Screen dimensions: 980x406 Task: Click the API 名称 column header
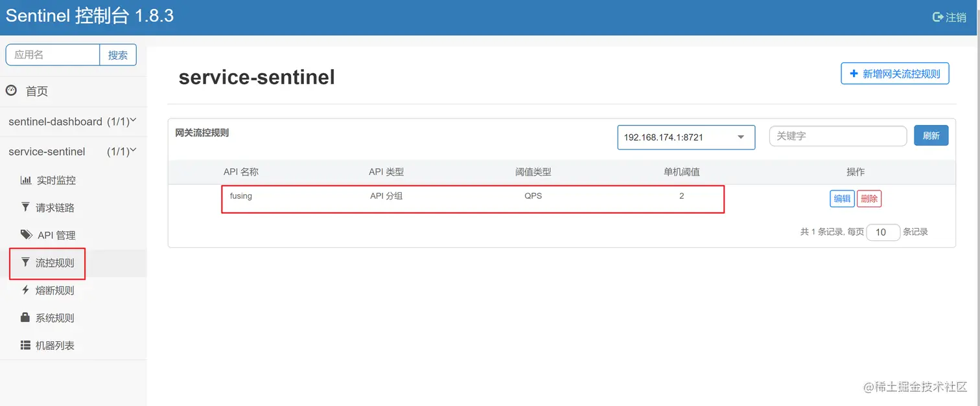pos(241,172)
